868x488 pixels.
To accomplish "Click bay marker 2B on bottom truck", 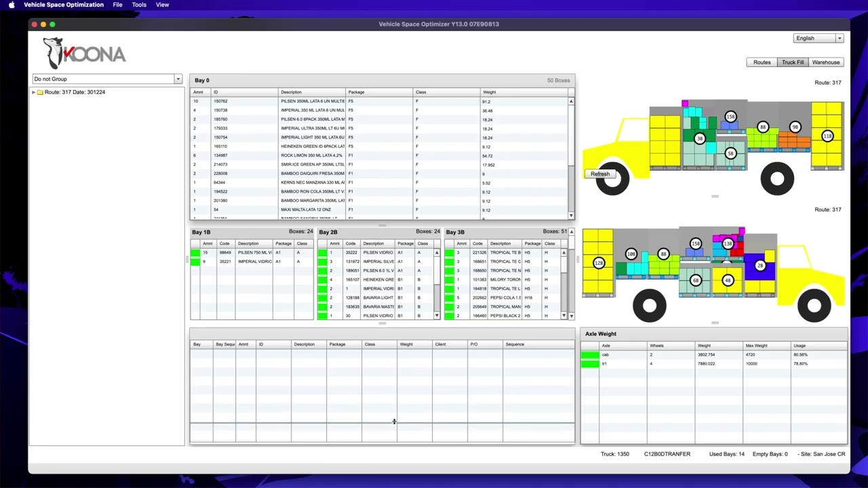I will 760,266.
